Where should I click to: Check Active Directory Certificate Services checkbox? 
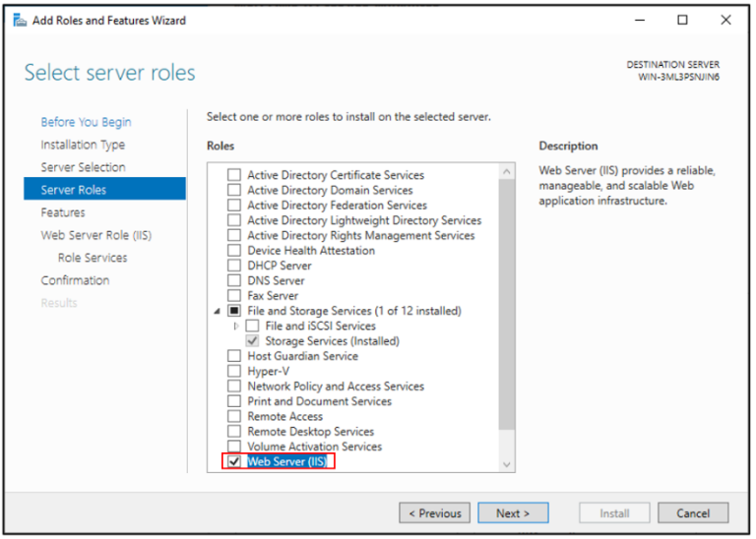[x=234, y=175]
